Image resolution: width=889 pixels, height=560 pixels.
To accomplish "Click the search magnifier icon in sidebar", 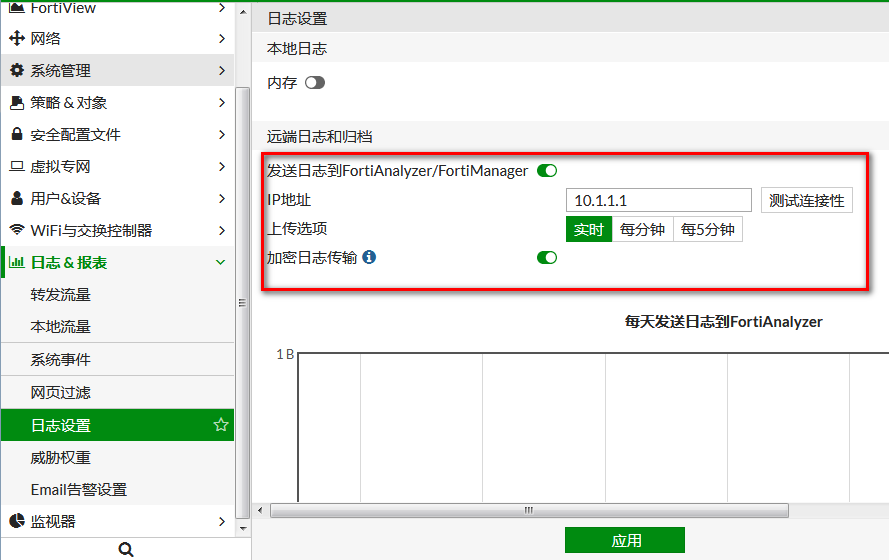I will click(126, 549).
